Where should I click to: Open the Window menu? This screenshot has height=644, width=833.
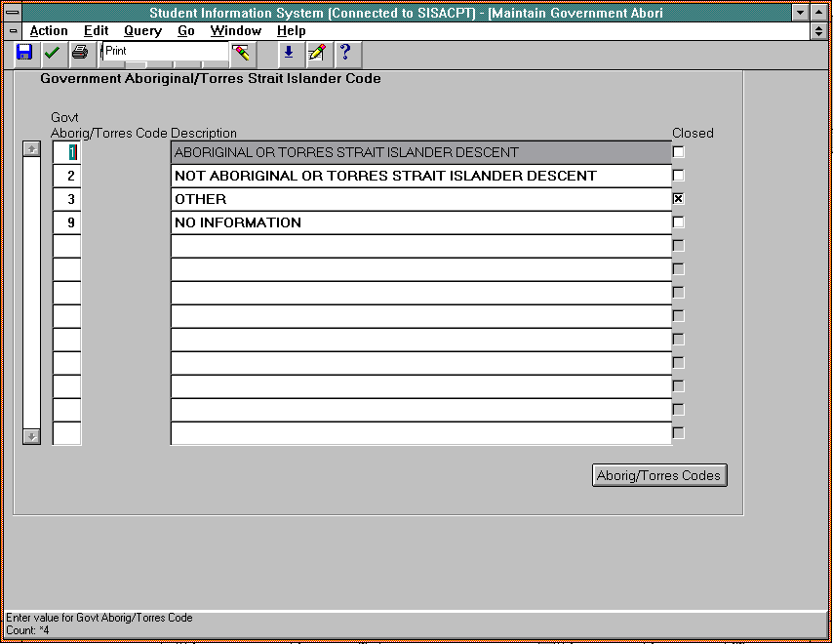[x=236, y=31]
